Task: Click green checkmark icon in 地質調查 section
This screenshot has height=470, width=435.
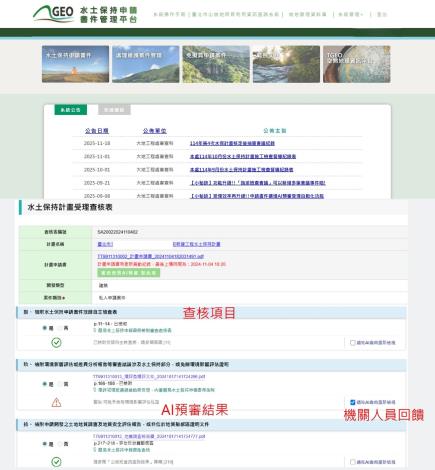Action: 56,462
